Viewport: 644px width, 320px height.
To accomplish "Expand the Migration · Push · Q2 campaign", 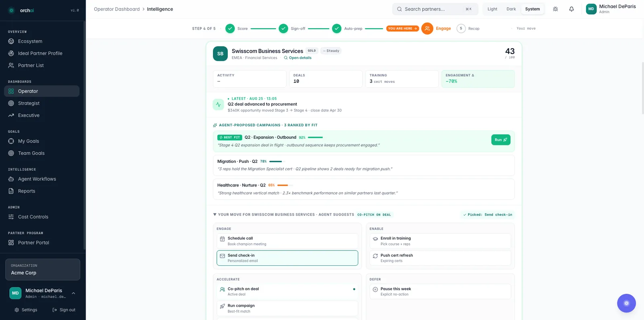I will pyautogui.click(x=364, y=165).
